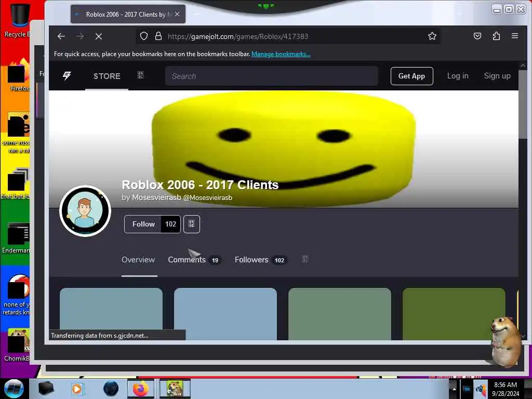Open the black box taskbar icon
This screenshot has width=532, height=399.
tap(46, 389)
